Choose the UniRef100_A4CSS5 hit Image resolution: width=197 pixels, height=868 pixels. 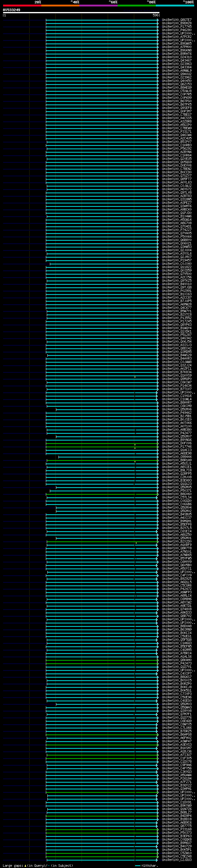coord(176,118)
